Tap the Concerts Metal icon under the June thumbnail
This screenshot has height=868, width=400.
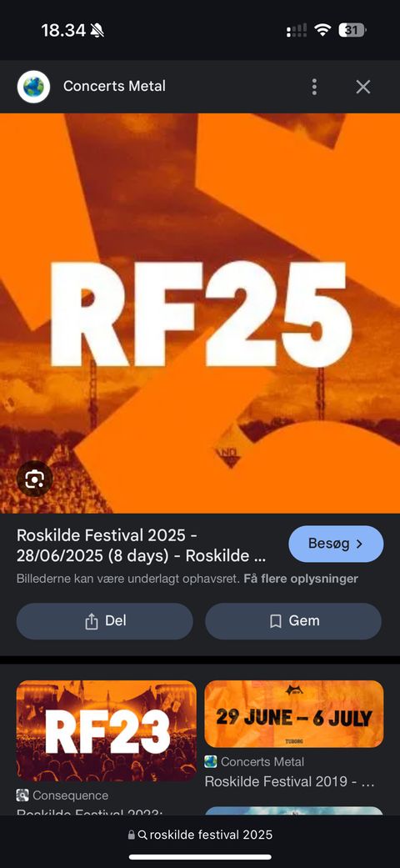pos(211,762)
